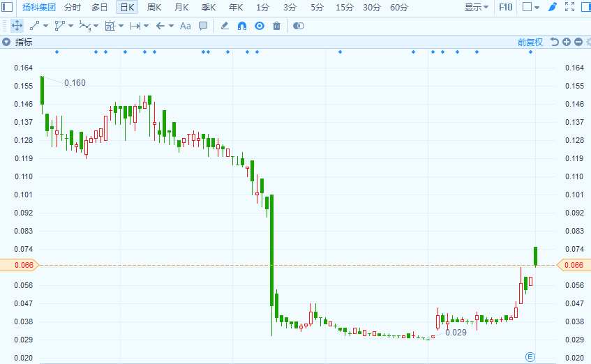Open F10 company info
The height and width of the screenshot is (364, 591).
click(505, 7)
